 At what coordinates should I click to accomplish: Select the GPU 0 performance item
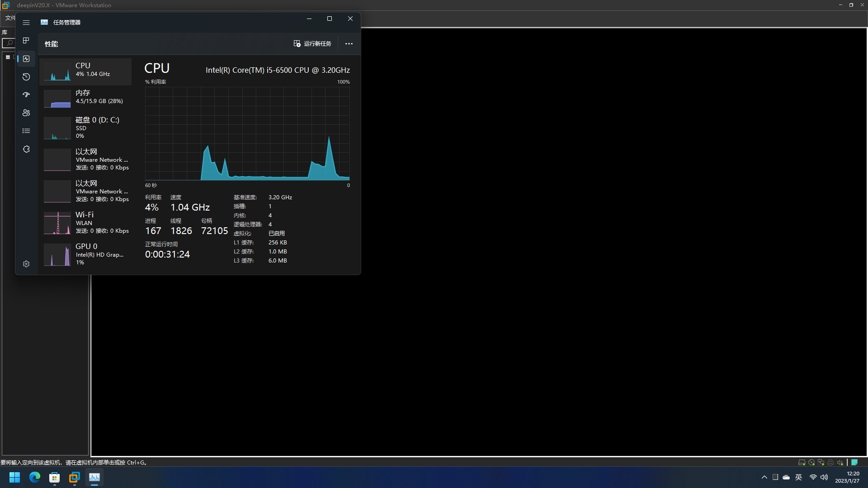pyautogui.click(x=86, y=254)
